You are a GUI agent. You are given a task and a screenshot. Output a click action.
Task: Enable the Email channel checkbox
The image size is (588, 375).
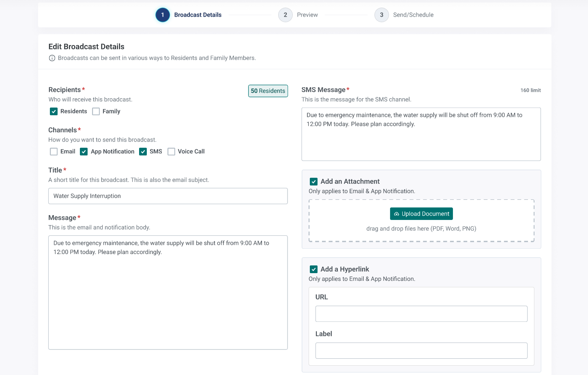click(x=54, y=151)
